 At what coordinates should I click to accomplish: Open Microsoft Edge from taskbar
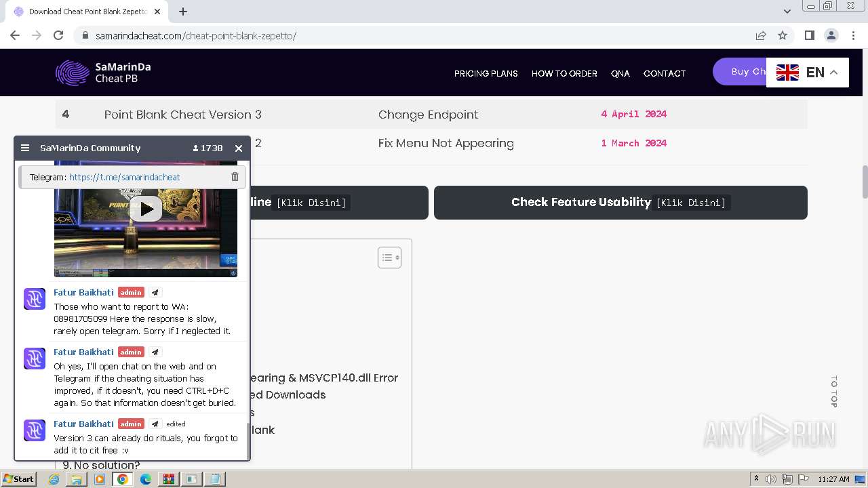pyautogui.click(x=146, y=479)
